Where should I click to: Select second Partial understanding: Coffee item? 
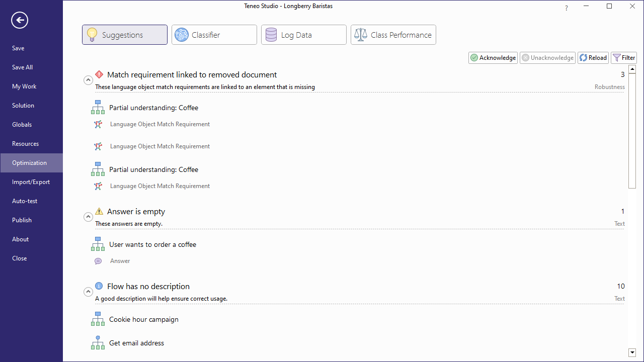pyautogui.click(x=153, y=169)
